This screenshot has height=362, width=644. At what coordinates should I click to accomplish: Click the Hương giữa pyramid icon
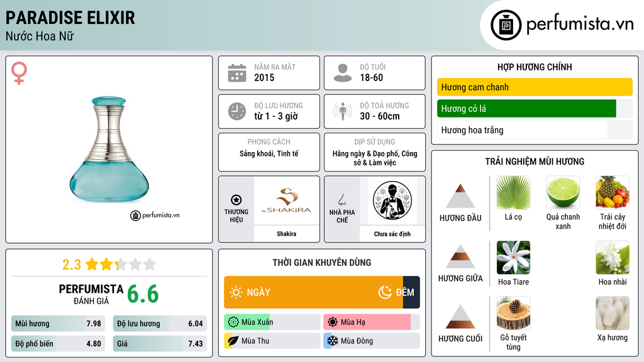pyautogui.click(x=460, y=256)
